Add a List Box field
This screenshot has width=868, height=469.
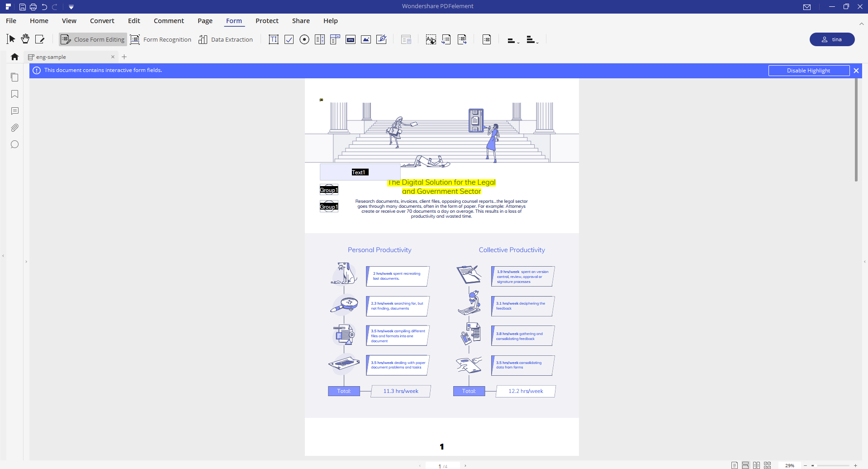click(x=320, y=39)
